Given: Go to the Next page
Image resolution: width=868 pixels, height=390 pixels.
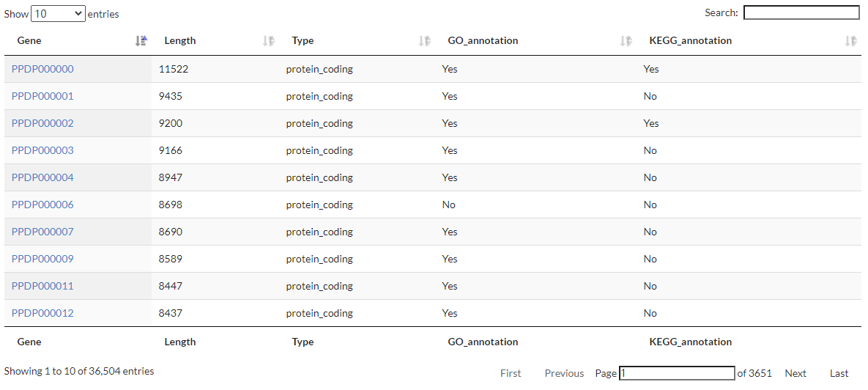Looking at the screenshot, I should (795, 373).
